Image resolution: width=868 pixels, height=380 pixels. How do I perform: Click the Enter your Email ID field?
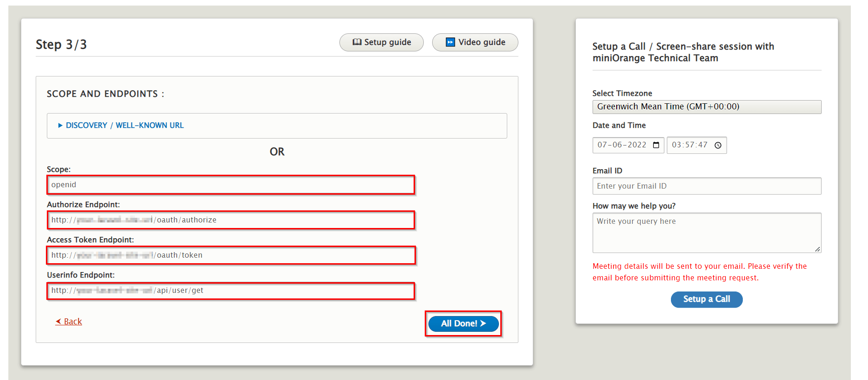706,186
